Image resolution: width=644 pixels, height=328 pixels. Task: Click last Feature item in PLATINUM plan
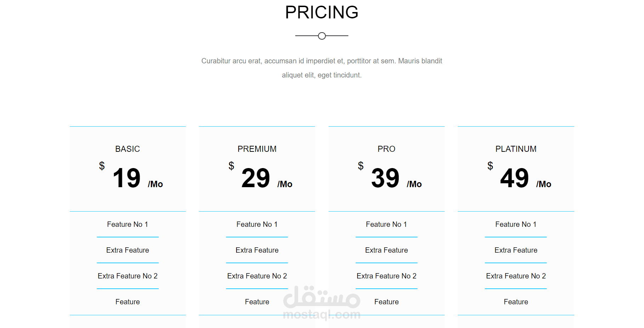516,302
